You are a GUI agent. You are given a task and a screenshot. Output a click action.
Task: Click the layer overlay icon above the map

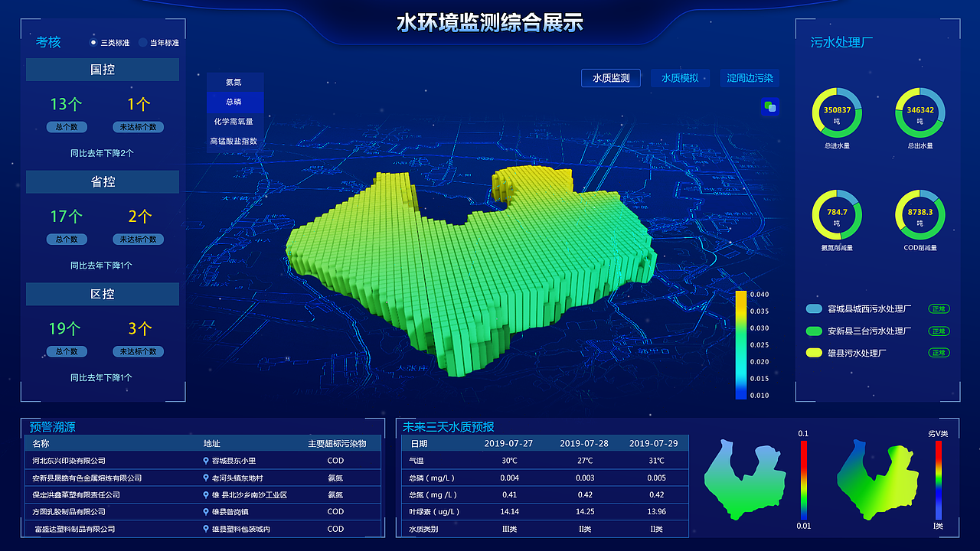coord(770,107)
